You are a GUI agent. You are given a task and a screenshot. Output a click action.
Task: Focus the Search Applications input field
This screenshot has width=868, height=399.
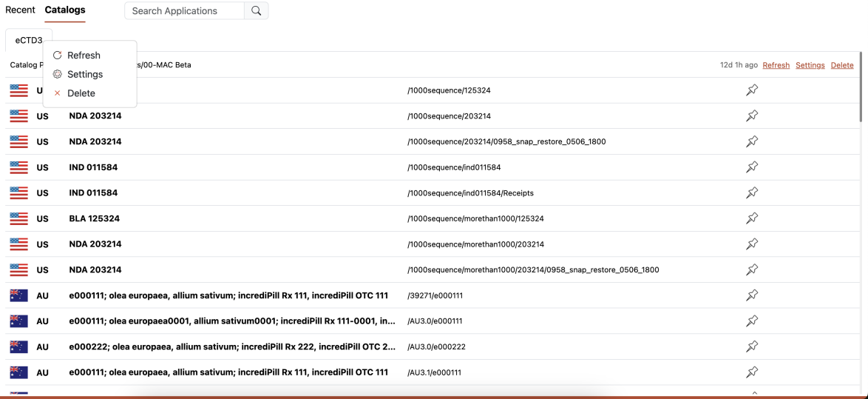184,11
